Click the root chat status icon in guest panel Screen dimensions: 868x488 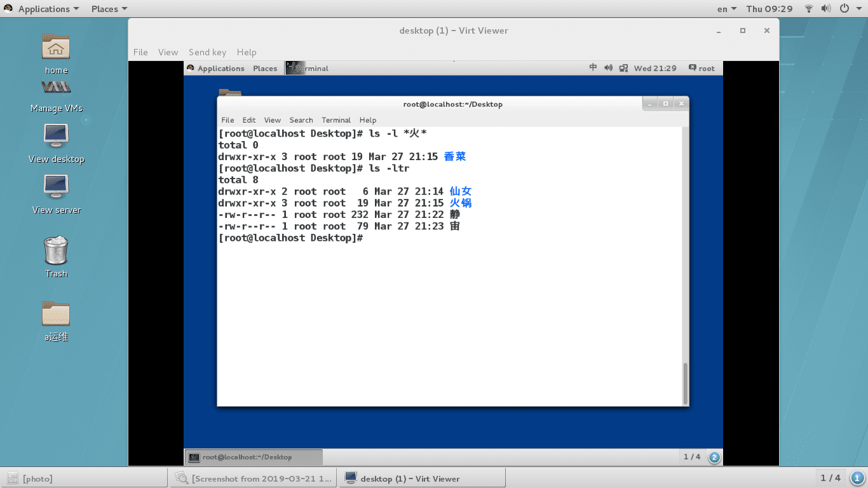pyautogui.click(x=693, y=68)
